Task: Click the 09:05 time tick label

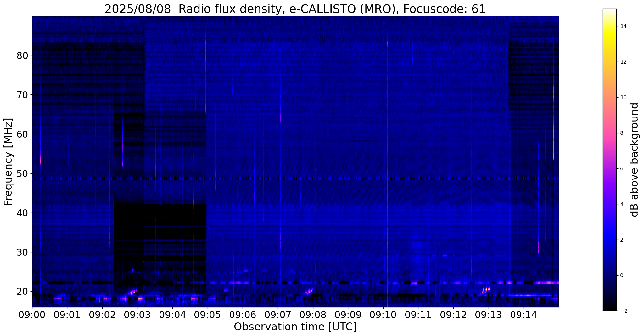Action: coord(207,315)
